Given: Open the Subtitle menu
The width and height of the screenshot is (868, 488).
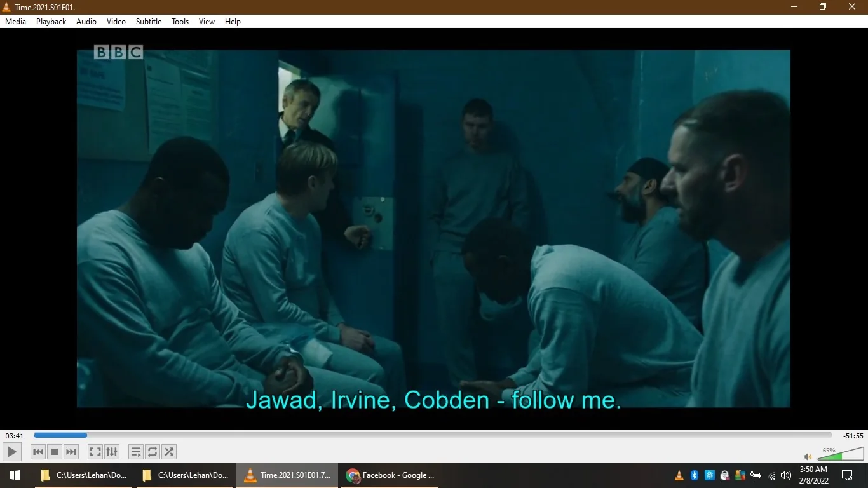Looking at the screenshot, I should coord(149,22).
